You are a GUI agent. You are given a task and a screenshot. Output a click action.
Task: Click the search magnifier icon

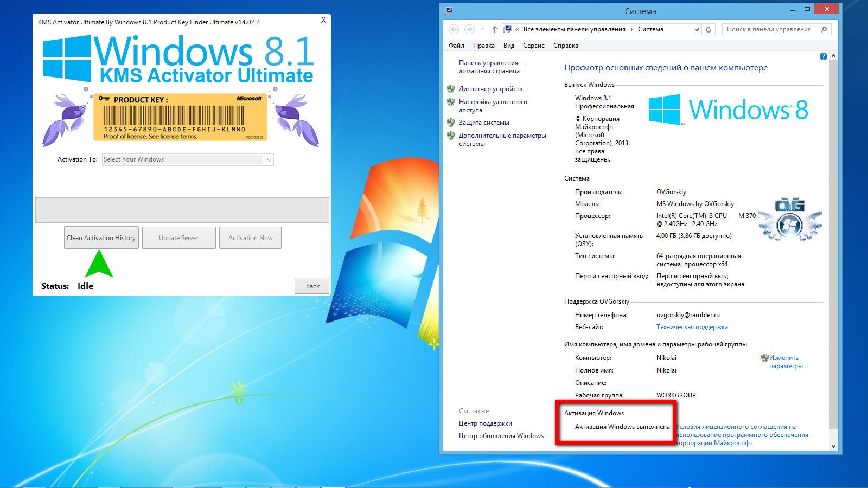coord(824,29)
